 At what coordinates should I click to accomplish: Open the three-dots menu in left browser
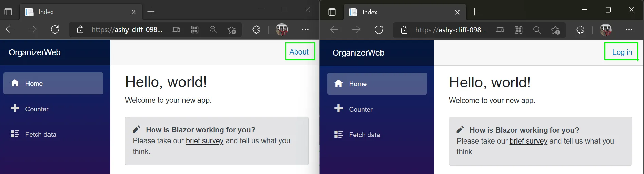305,30
